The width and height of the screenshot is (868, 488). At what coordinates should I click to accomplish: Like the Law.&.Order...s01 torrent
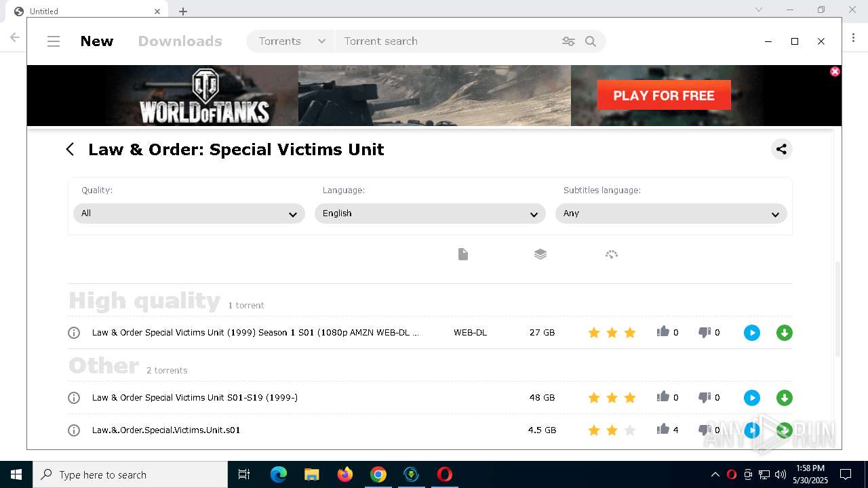point(663,429)
